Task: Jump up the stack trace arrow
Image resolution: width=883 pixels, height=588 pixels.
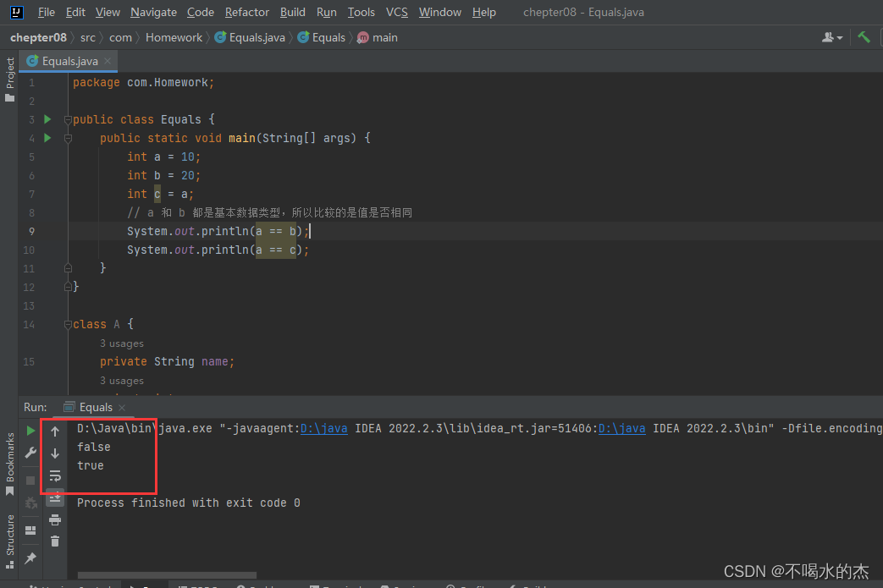Action: click(x=55, y=431)
